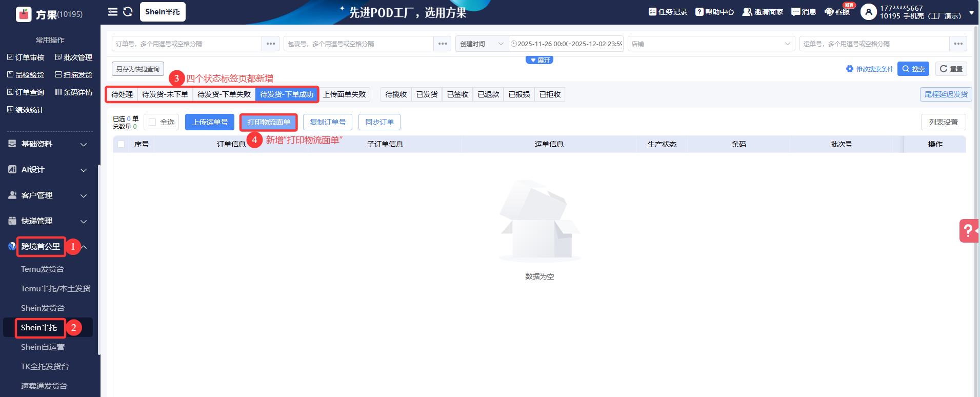Click ellipsis button beside 订单号 field
This screenshot has height=397, width=980.
(x=271, y=44)
